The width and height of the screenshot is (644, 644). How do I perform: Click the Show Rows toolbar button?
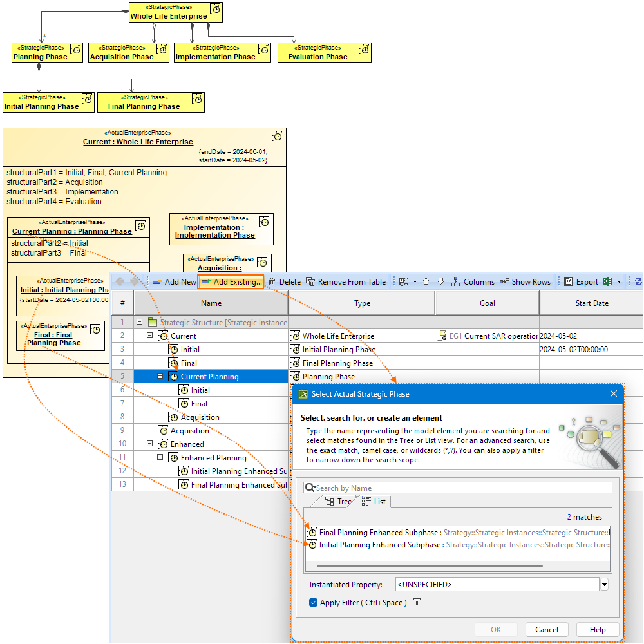pos(525,282)
